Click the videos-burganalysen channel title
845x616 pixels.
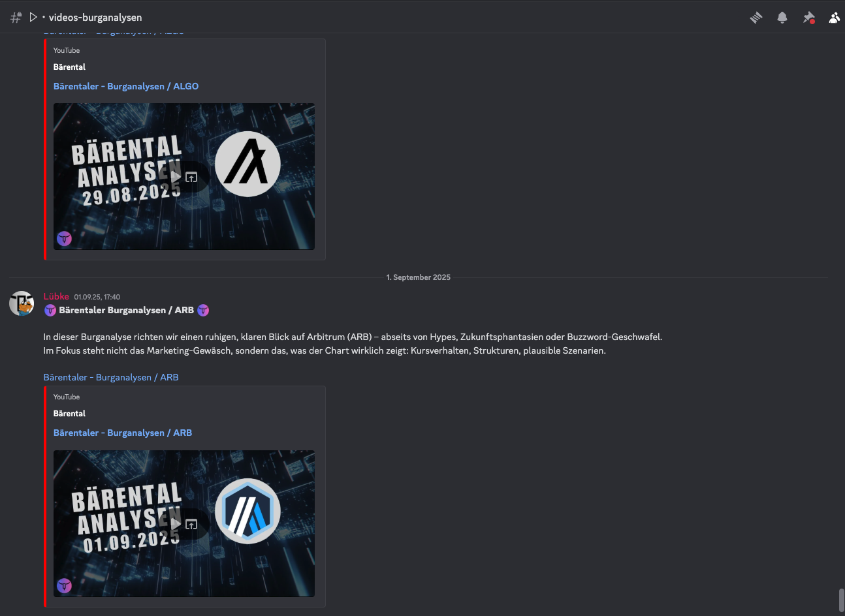(95, 18)
